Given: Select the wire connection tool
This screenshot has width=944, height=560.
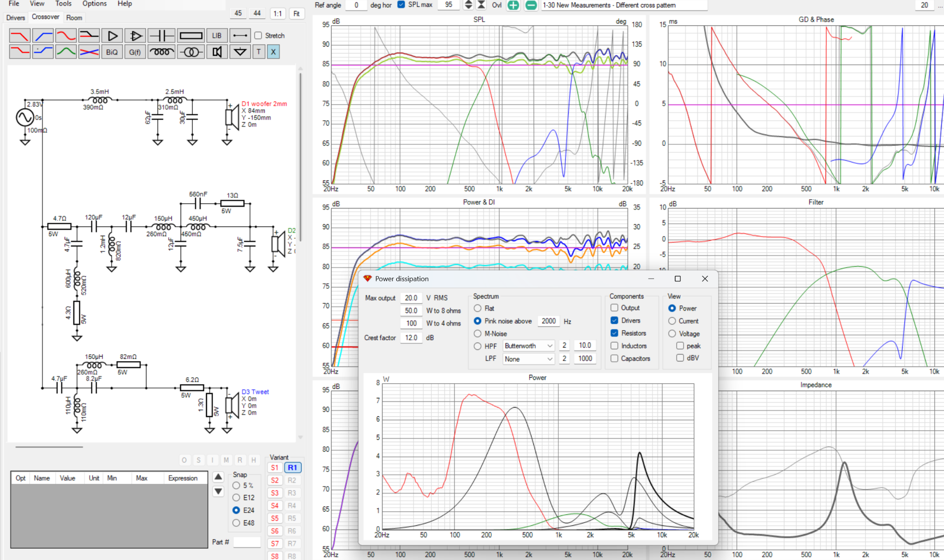Looking at the screenshot, I should [x=240, y=35].
